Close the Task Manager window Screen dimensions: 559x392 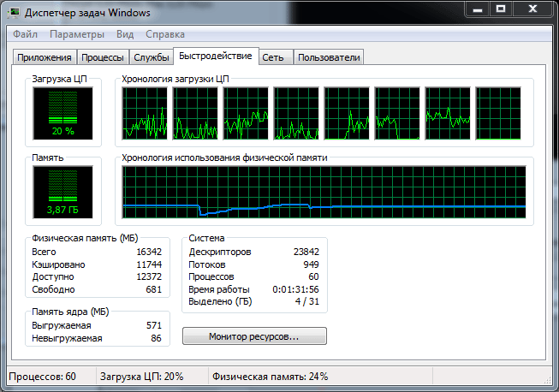pyautogui.click(x=533, y=9)
